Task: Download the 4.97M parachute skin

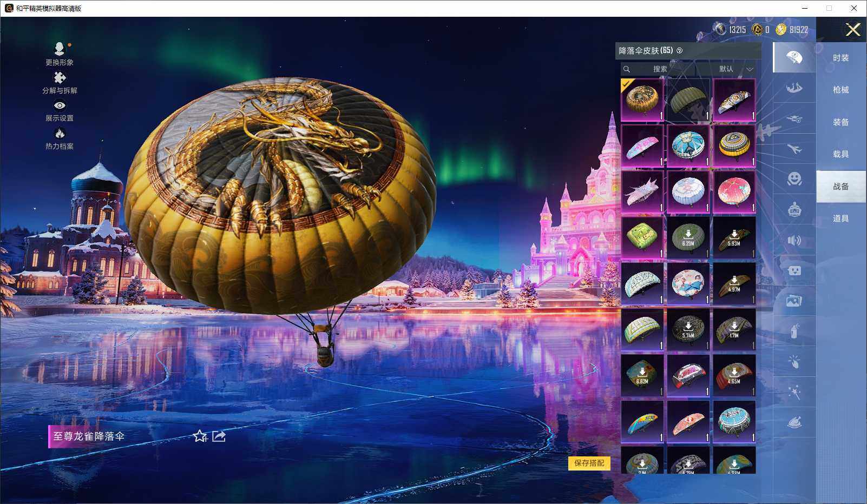Action: coord(734,284)
